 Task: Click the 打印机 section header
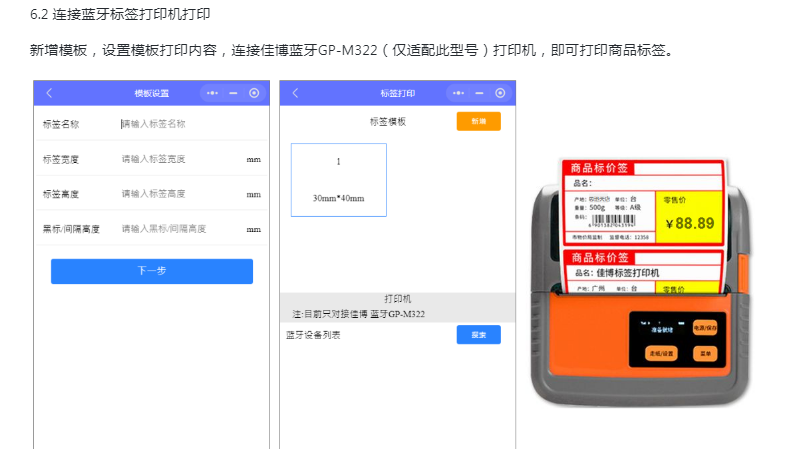[x=397, y=299]
